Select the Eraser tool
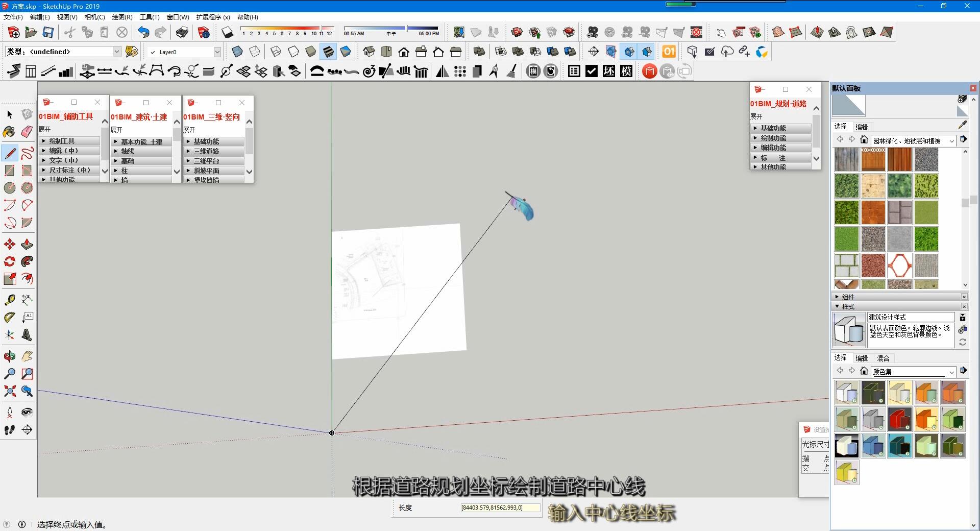 click(27, 132)
